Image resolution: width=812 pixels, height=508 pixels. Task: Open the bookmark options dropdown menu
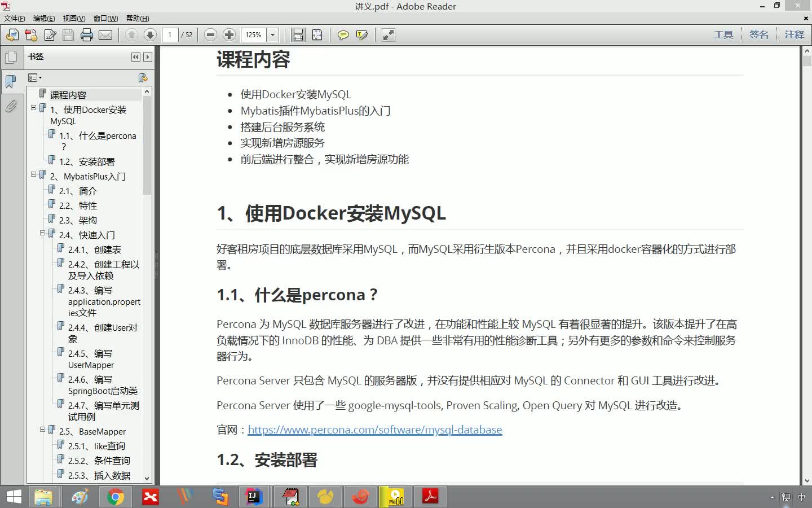tap(35, 77)
